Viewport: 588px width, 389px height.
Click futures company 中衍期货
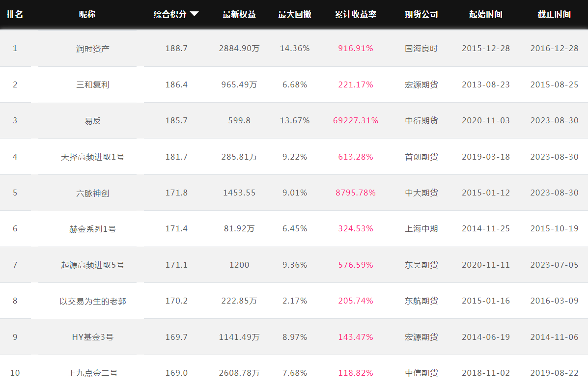tap(421, 121)
